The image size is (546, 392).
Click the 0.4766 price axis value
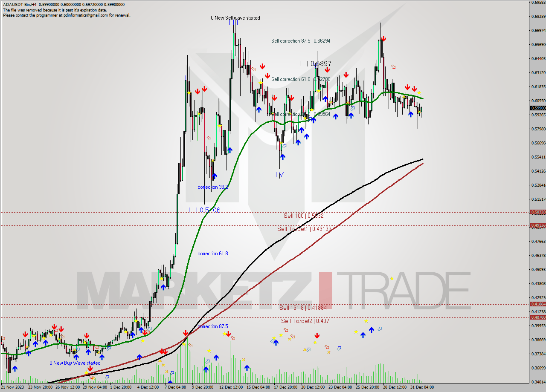point(539,241)
